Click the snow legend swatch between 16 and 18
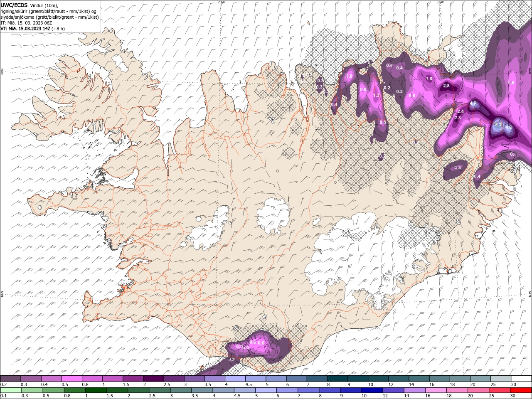 coord(439,379)
